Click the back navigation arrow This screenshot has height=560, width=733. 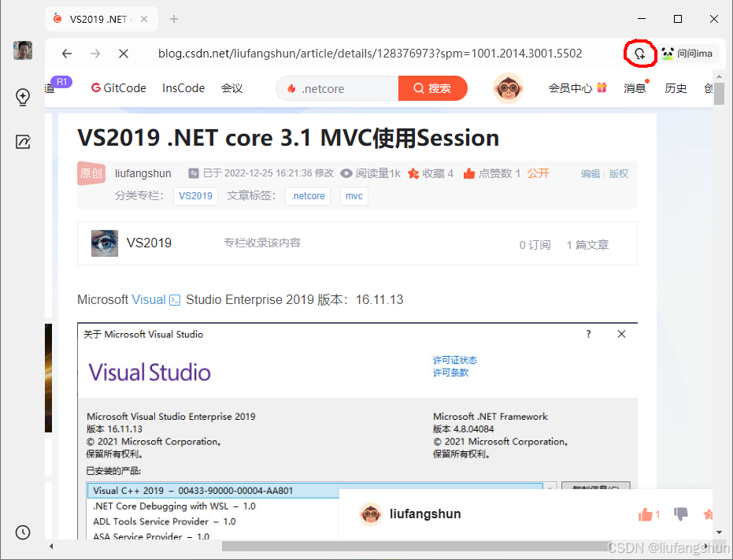pos(67,54)
